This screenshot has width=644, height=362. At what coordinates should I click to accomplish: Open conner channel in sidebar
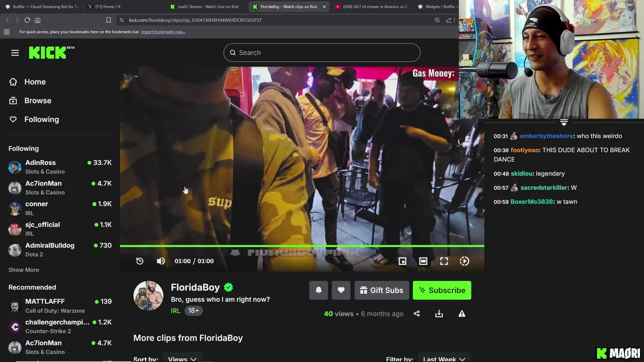(60, 208)
